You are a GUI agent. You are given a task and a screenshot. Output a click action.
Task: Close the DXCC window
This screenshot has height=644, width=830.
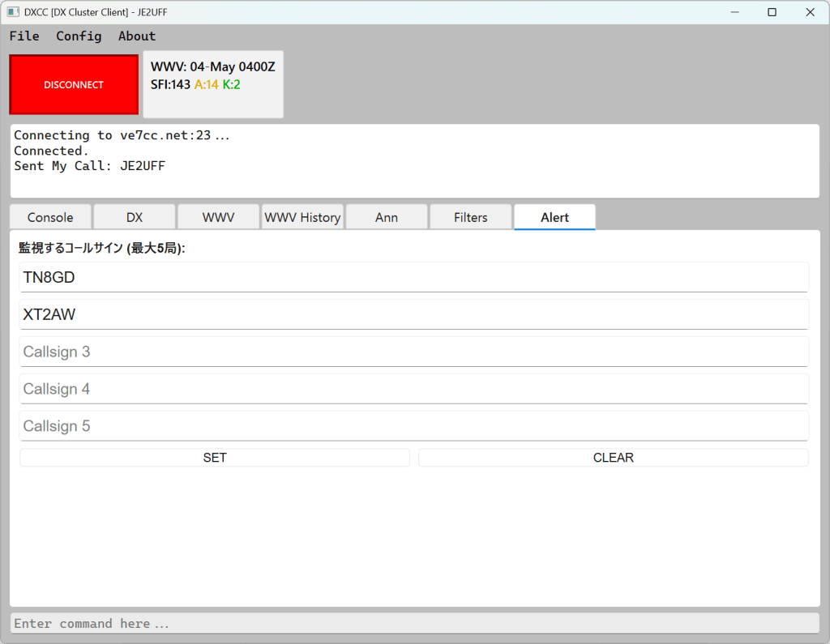pyautogui.click(x=810, y=12)
